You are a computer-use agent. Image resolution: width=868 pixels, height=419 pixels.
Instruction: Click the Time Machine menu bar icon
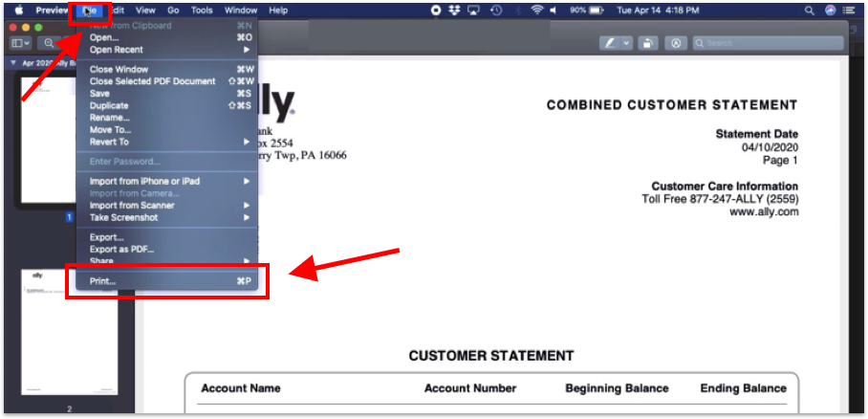click(x=496, y=10)
